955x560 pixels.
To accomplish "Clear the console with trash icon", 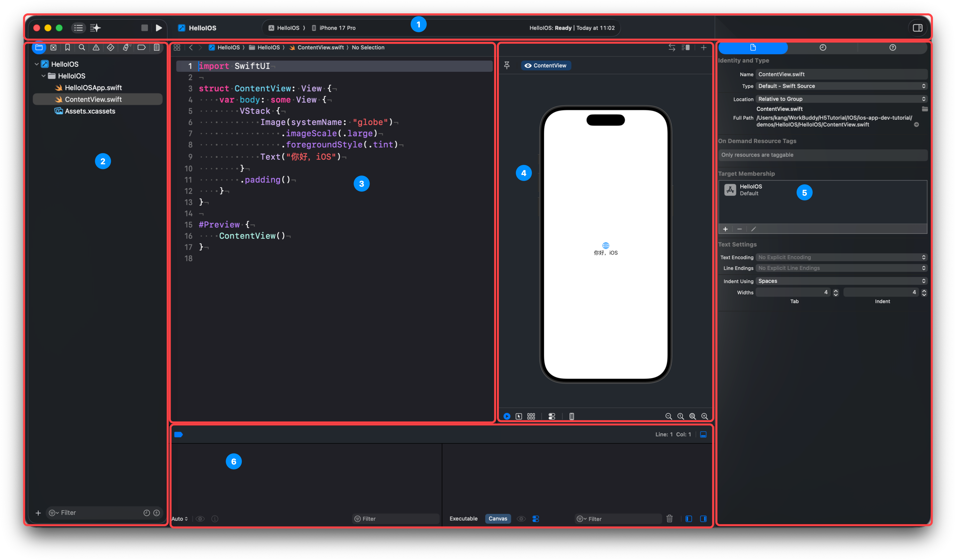I will click(669, 519).
